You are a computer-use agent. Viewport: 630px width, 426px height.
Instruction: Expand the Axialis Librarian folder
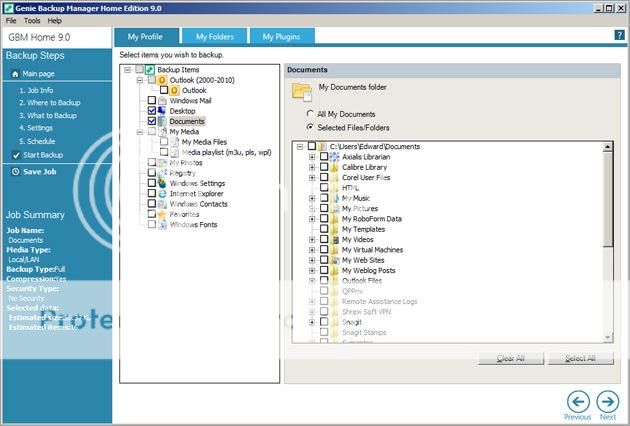tap(312, 157)
